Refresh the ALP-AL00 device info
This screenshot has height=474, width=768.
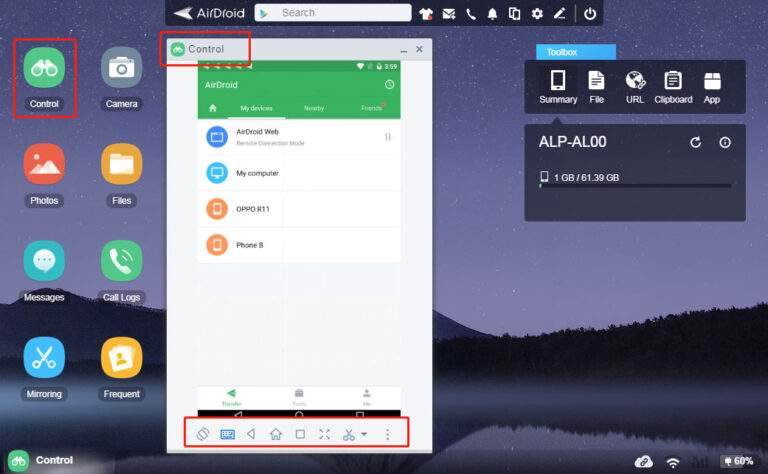point(695,142)
